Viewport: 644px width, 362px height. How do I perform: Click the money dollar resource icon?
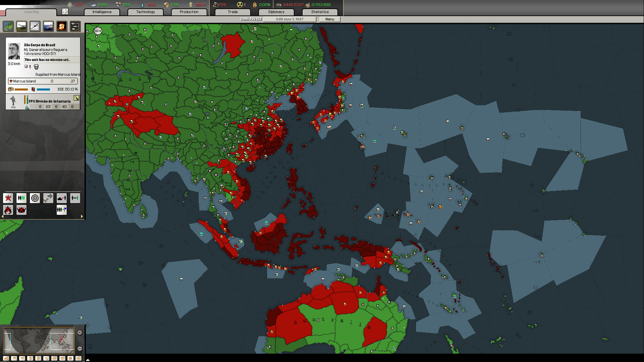coord(191,5)
